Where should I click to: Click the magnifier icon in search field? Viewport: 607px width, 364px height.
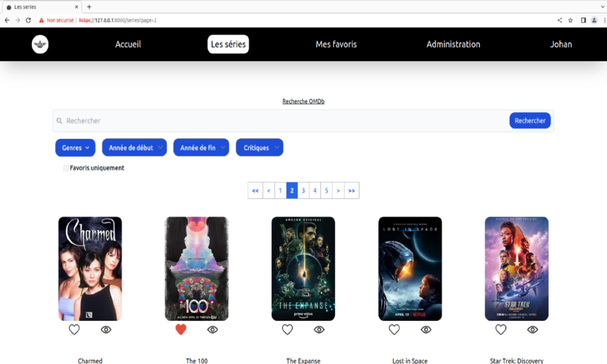[x=59, y=121]
